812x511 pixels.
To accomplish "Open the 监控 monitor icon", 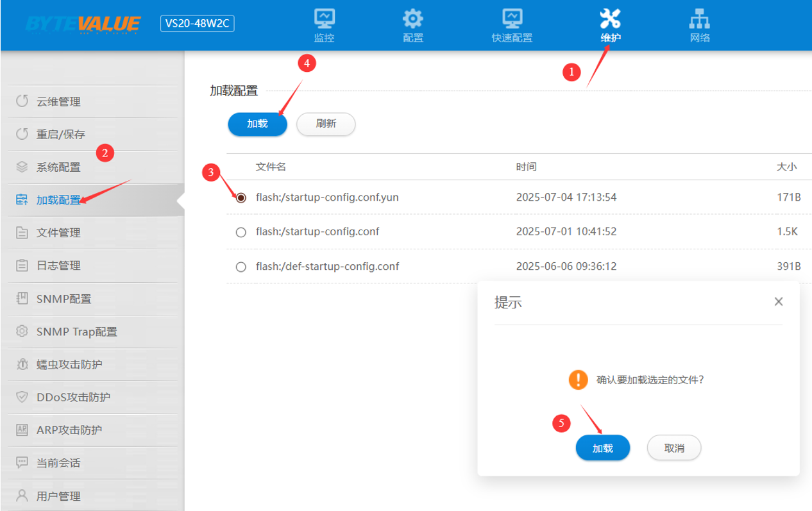I will click(325, 19).
